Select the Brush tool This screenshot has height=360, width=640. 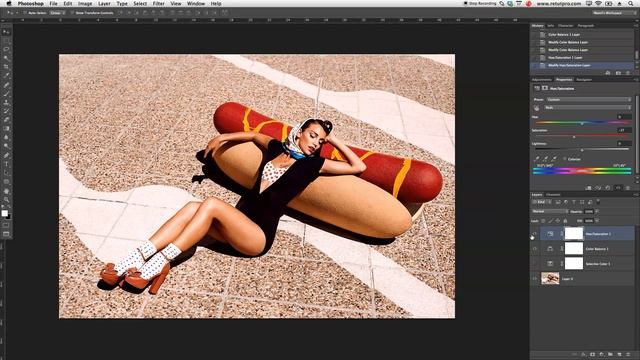pos(6,94)
